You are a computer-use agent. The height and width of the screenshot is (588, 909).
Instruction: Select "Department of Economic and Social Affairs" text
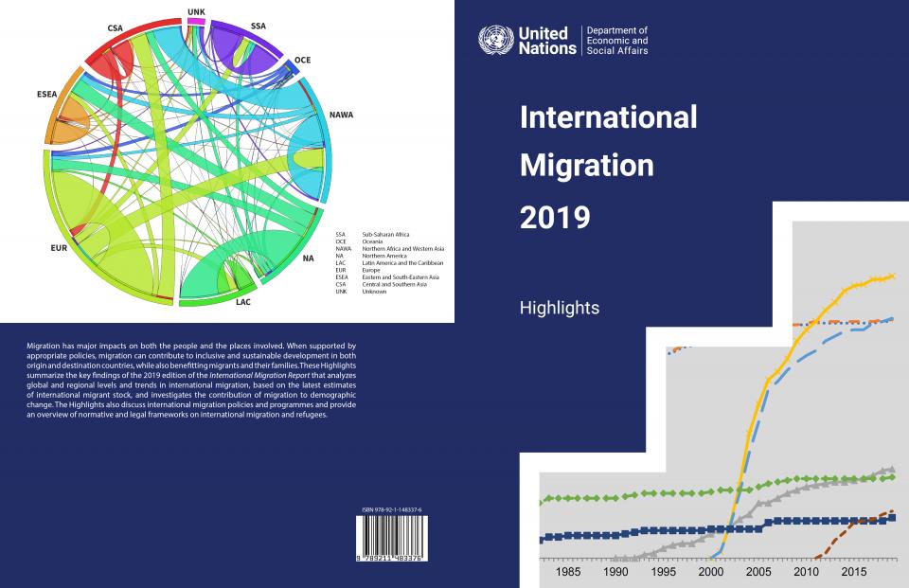[x=616, y=41]
